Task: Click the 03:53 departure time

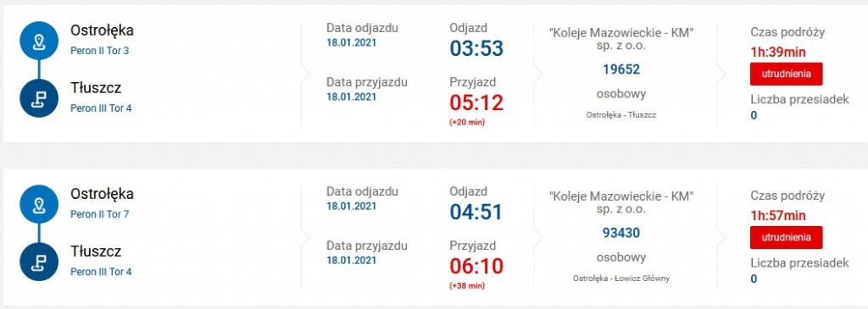Action: pos(476,48)
